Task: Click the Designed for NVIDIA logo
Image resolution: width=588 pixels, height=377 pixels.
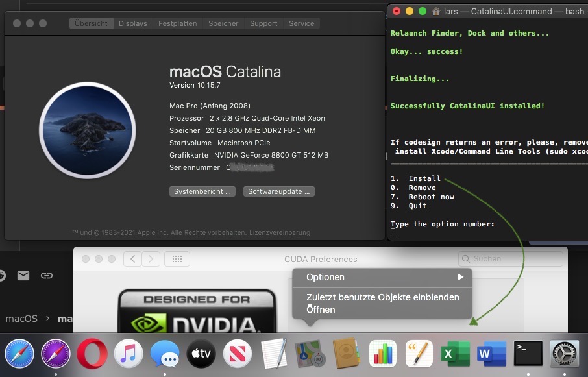Action: [x=197, y=311]
